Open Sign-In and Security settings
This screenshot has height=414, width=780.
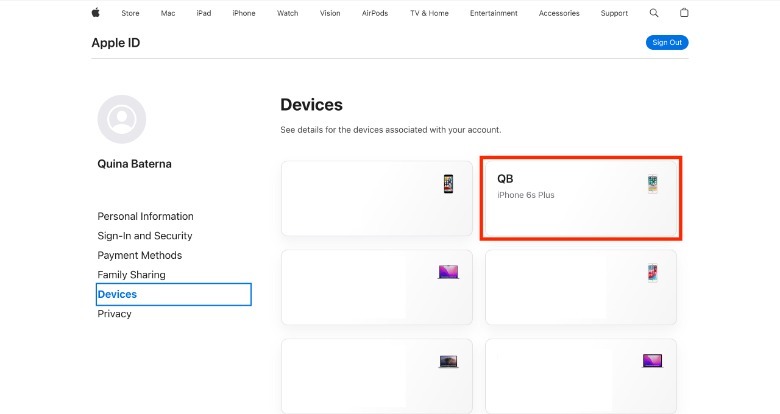144,236
